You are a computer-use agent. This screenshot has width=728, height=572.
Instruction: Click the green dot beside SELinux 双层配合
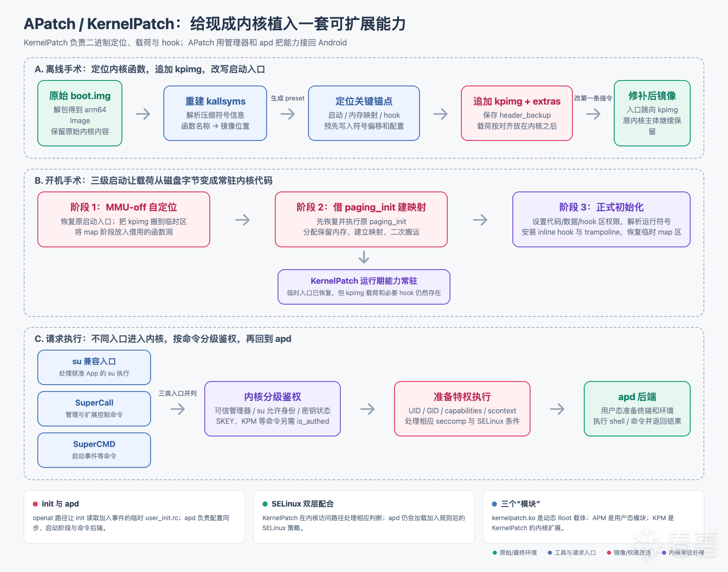(265, 504)
